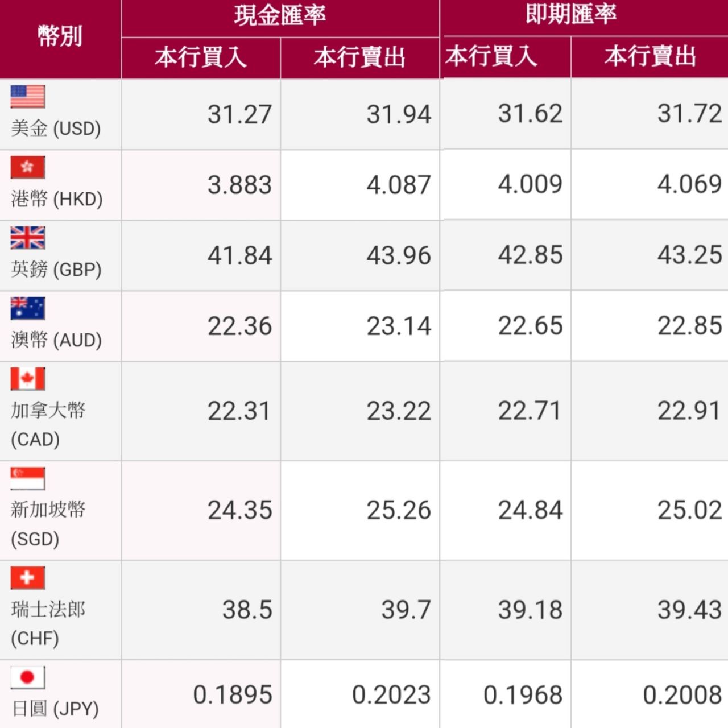Click 日圓 (JPY) currency label
Image resolution: width=728 pixels, height=728 pixels.
(55, 709)
